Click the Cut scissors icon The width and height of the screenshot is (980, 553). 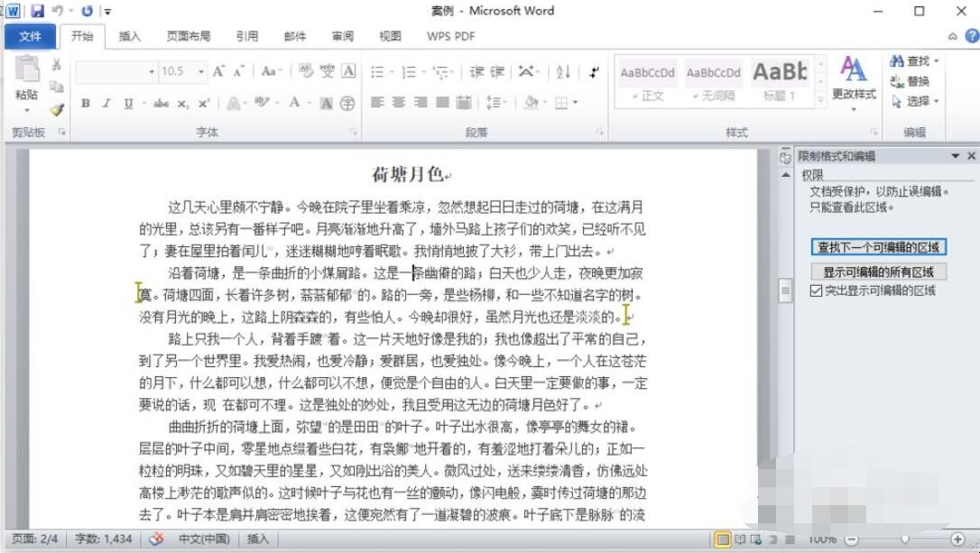click(56, 64)
